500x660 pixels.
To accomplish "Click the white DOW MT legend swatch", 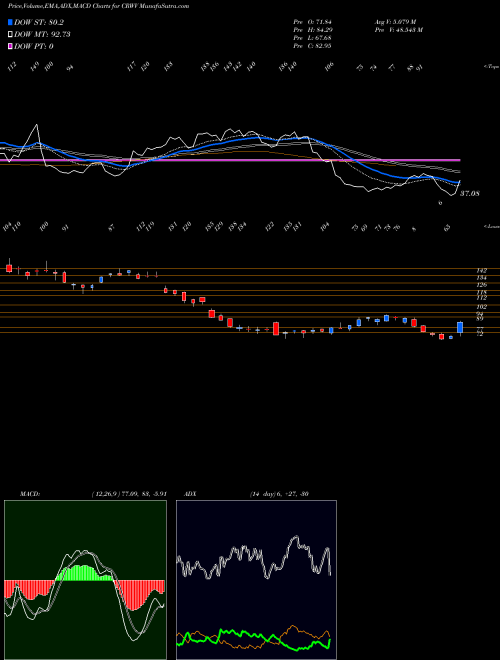I will click(x=11, y=35).
